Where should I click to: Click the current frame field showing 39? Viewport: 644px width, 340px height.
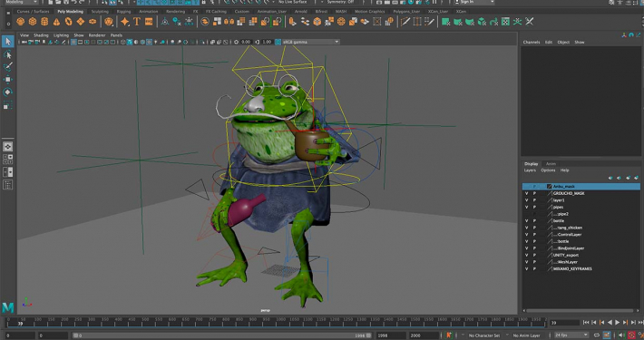564,323
